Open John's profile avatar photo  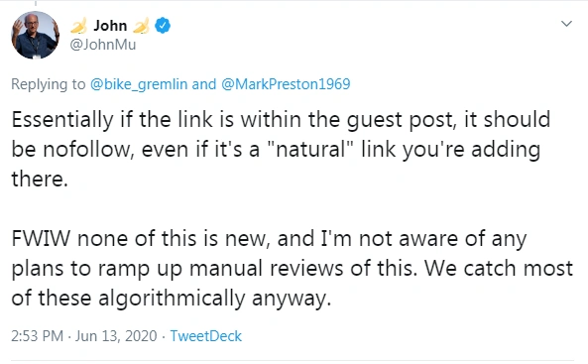click(x=36, y=35)
